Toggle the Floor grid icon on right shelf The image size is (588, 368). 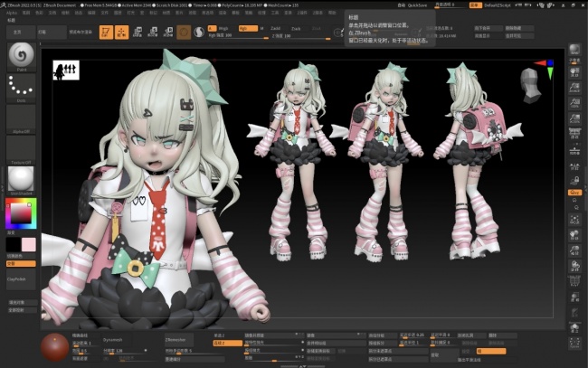pos(574,151)
